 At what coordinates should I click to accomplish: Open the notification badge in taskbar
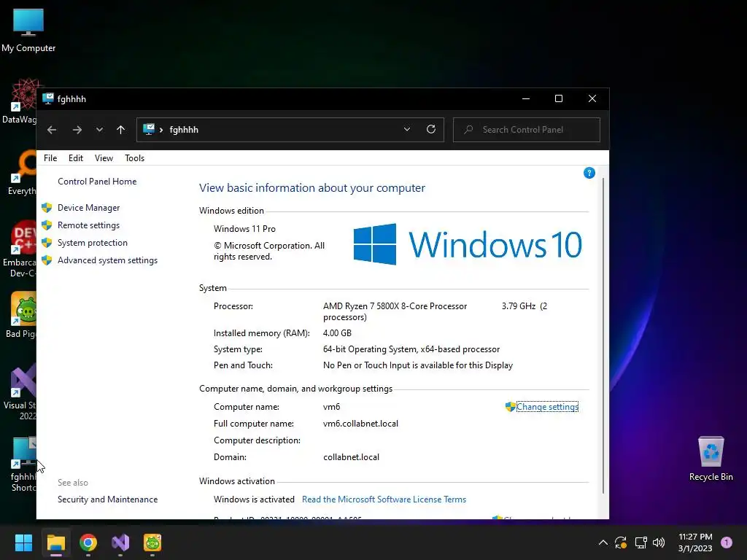click(x=727, y=542)
